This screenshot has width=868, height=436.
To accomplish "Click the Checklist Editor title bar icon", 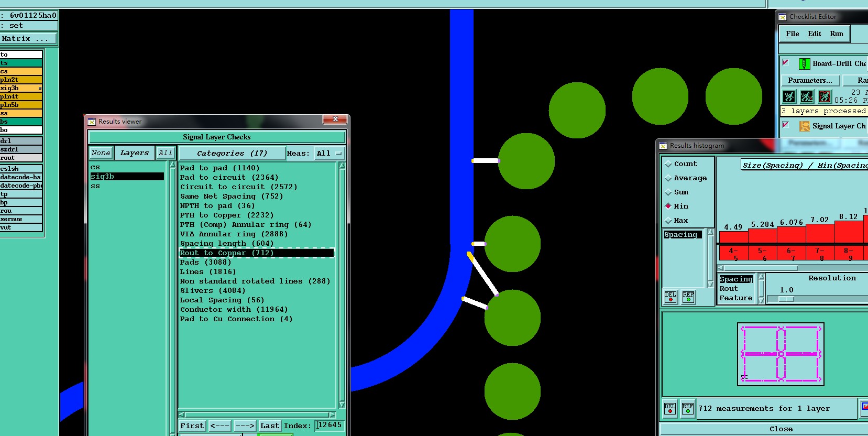I will point(783,17).
